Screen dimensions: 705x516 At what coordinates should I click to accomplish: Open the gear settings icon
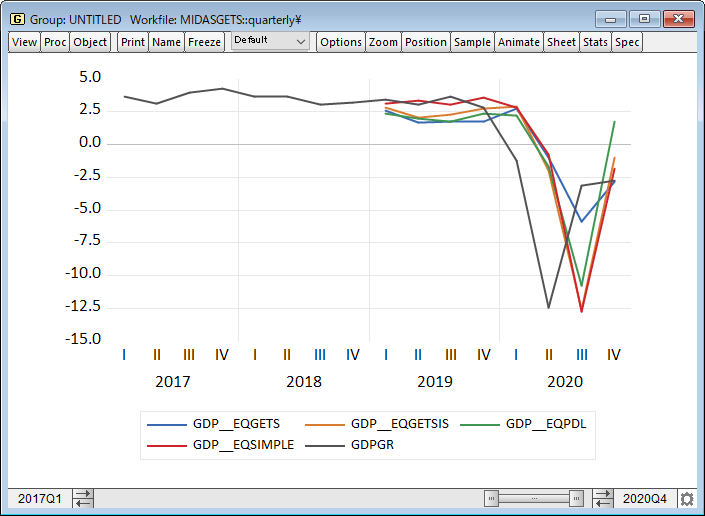687,498
